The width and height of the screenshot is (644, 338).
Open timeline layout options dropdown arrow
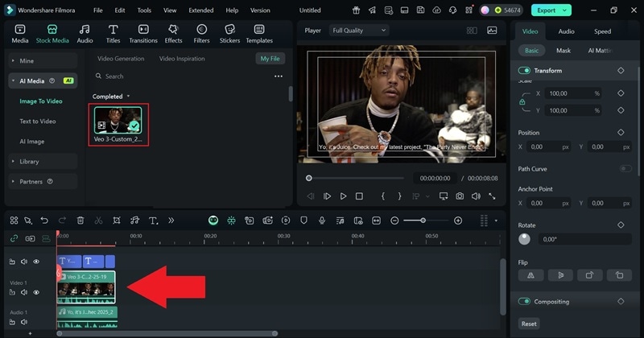496,221
